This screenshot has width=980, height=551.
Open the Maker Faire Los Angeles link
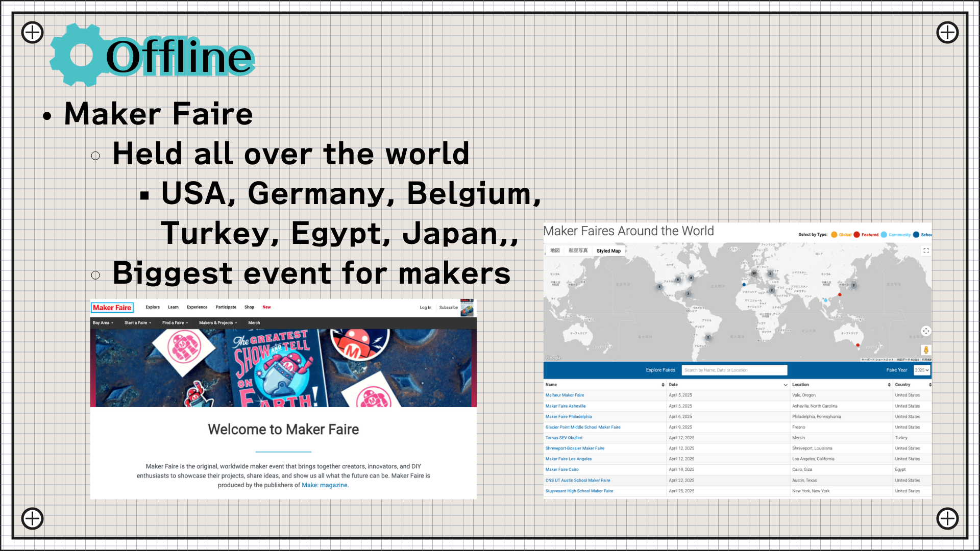(x=569, y=459)
